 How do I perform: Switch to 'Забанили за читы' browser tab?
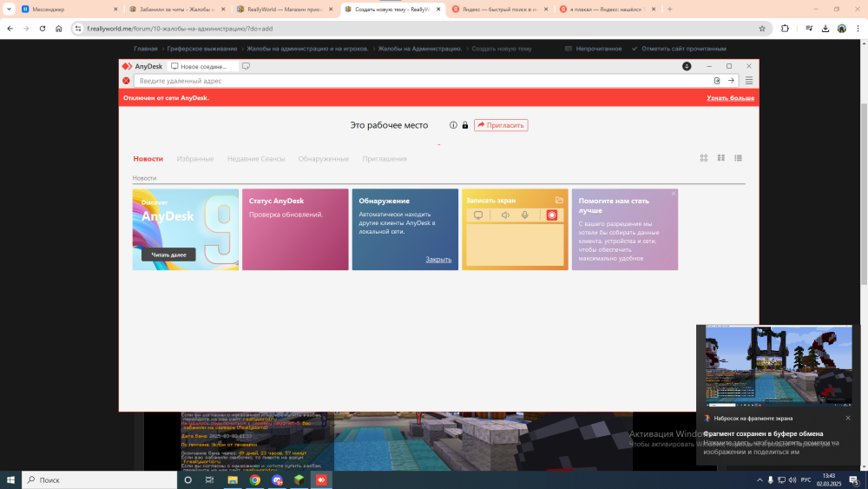(x=176, y=9)
